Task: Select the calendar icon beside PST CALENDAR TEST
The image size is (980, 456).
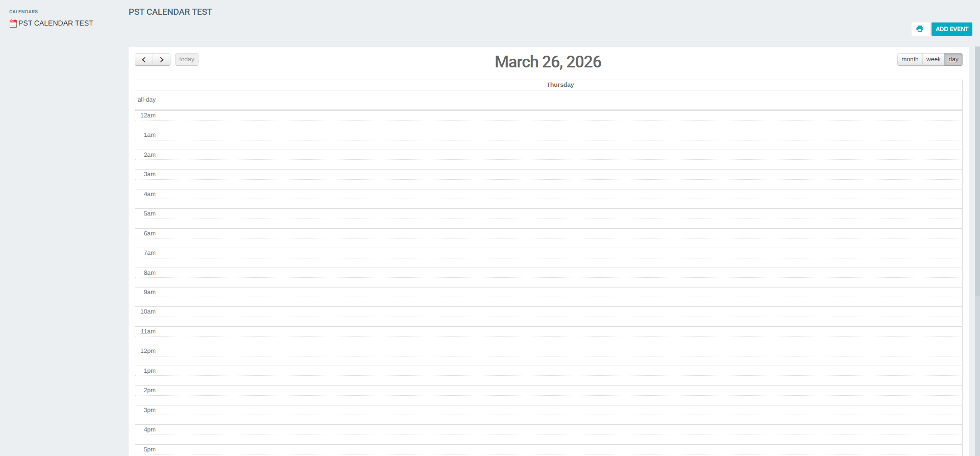Action: 13,22
